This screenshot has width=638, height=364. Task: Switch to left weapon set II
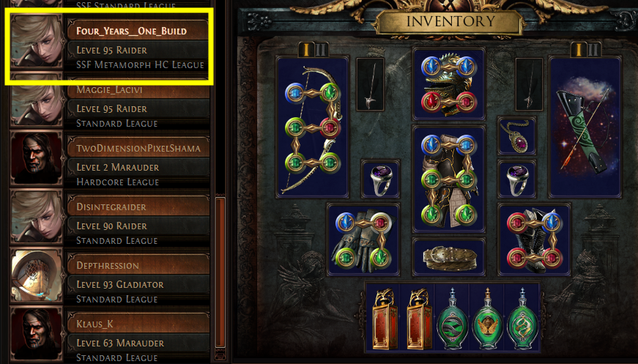(x=321, y=50)
